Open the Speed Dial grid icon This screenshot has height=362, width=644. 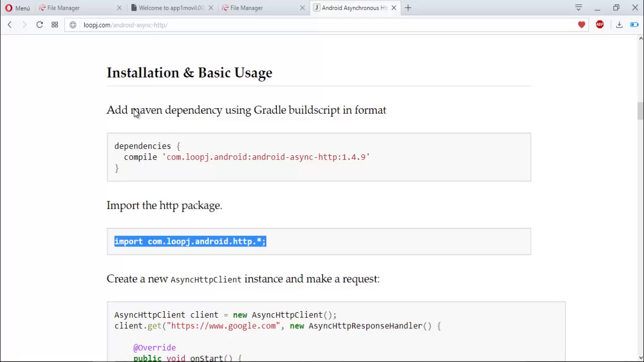tap(54, 25)
